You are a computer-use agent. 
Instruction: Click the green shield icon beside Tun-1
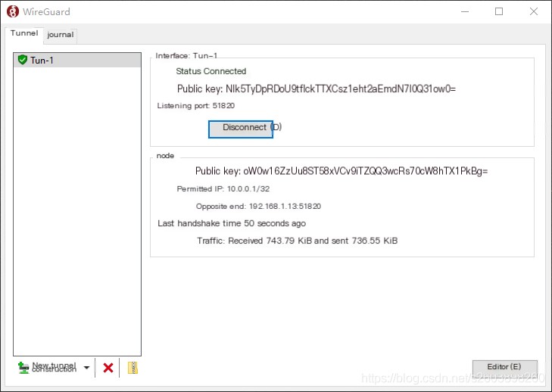pyautogui.click(x=23, y=60)
